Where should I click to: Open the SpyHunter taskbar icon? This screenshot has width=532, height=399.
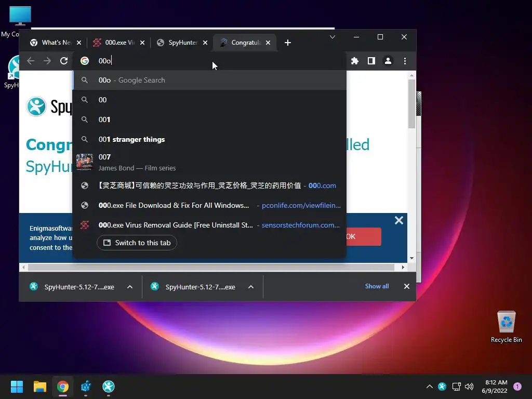tap(109, 387)
